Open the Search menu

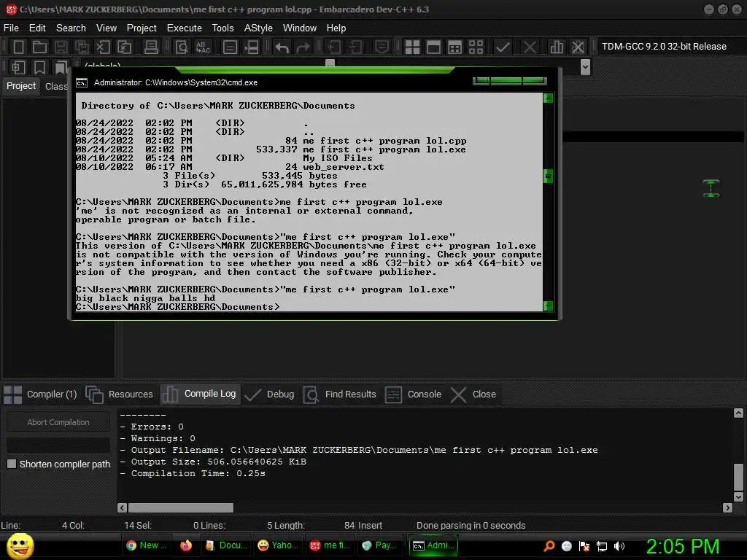(x=71, y=28)
